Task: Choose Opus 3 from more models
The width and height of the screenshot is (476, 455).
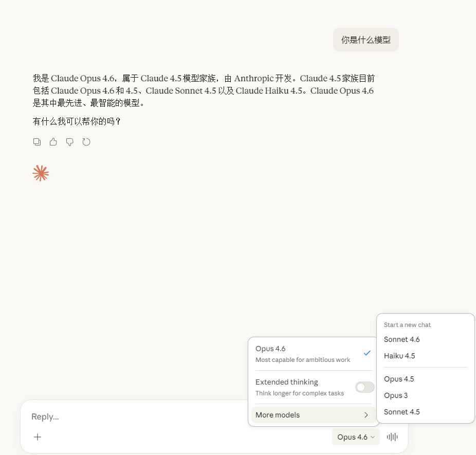Action: [x=395, y=395]
